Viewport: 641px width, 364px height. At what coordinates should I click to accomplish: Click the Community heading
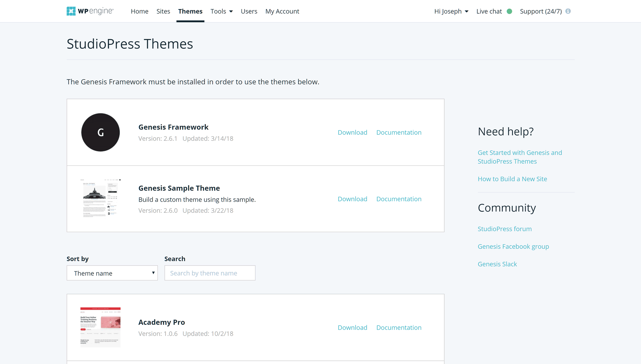(507, 208)
